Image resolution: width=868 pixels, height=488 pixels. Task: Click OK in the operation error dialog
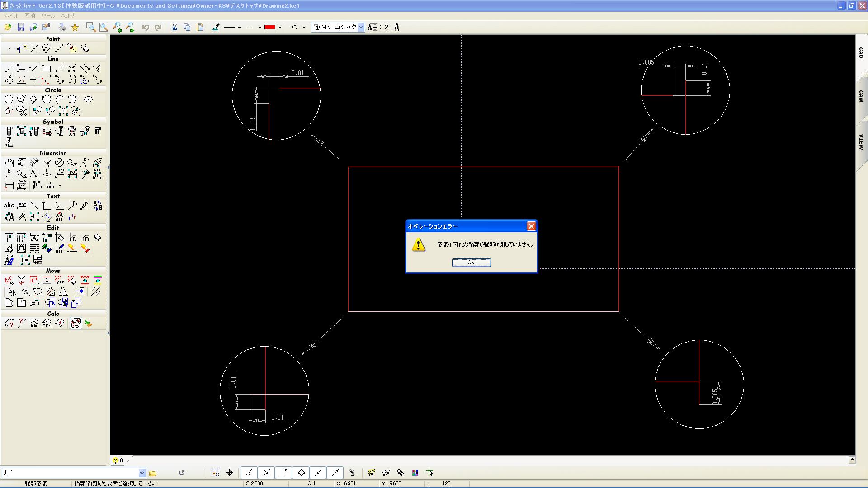pos(471,263)
